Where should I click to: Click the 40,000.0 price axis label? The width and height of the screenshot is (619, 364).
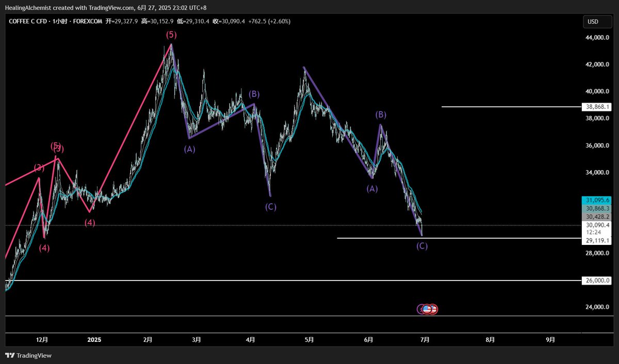click(597, 91)
